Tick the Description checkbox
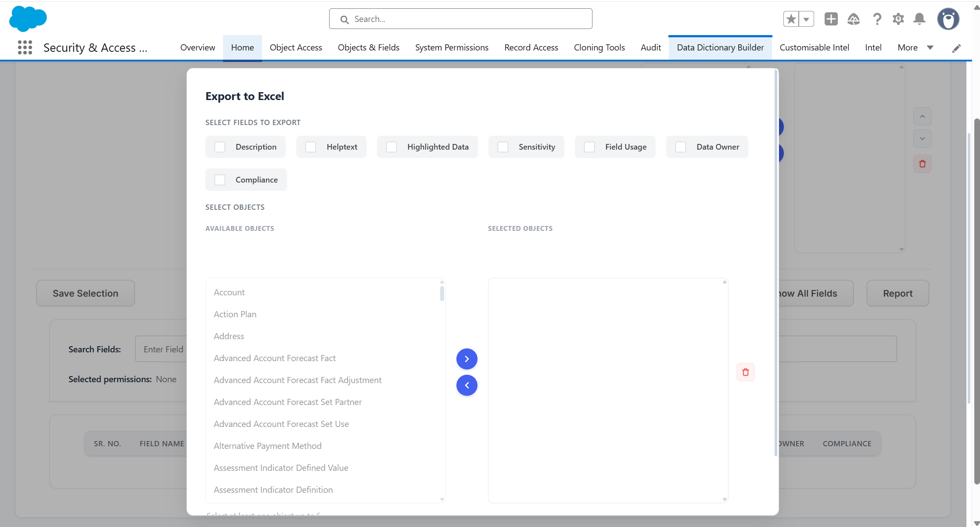 pyautogui.click(x=220, y=147)
